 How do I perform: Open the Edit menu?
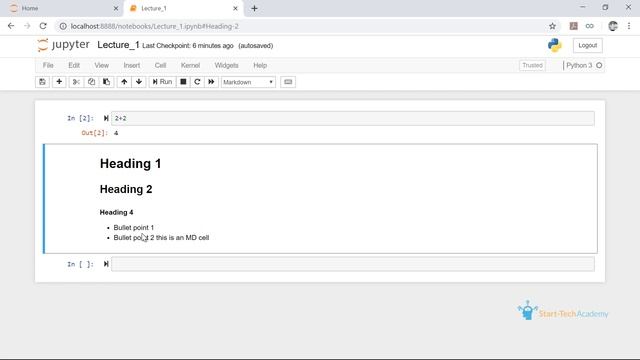74,65
